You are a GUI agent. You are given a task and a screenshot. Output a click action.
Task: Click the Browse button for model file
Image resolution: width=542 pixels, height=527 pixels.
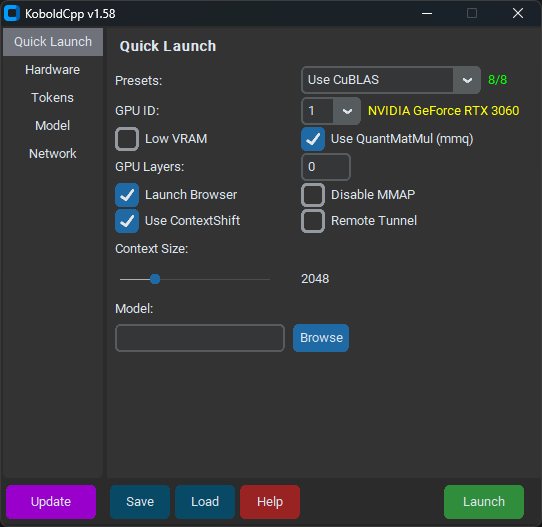click(321, 338)
